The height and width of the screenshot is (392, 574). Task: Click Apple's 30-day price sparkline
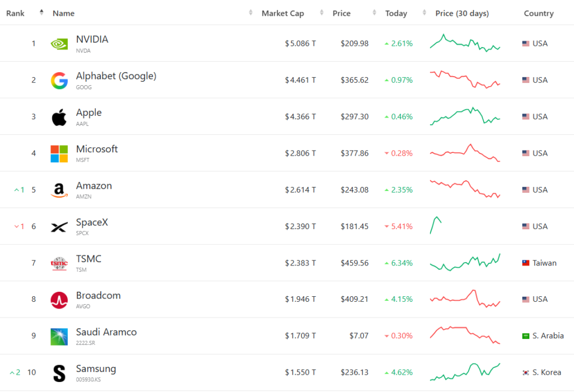465,116
